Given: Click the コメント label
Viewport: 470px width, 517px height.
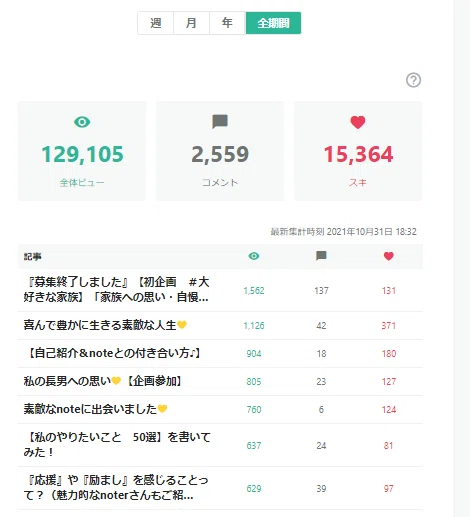Looking at the screenshot, I should (x=220, y=183).
